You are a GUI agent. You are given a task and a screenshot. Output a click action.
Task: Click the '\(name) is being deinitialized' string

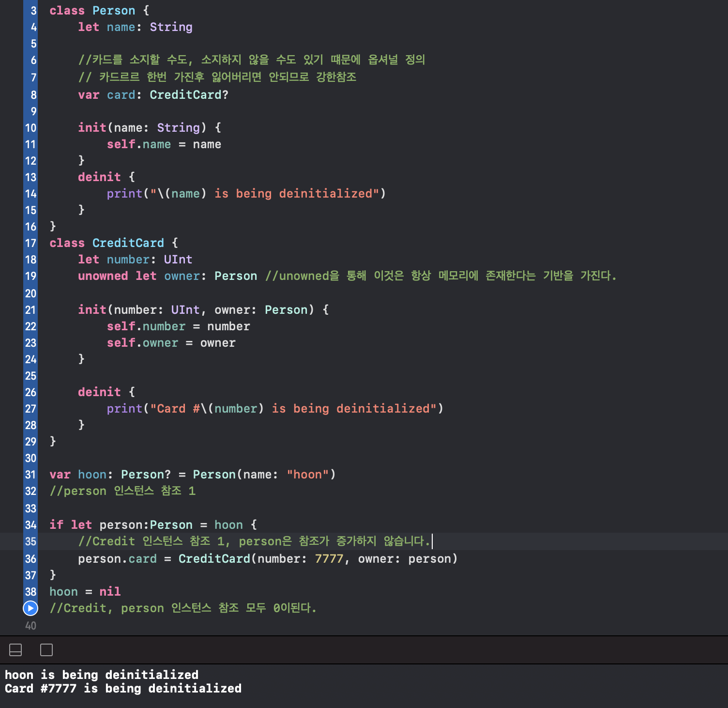tap(265, 194)
